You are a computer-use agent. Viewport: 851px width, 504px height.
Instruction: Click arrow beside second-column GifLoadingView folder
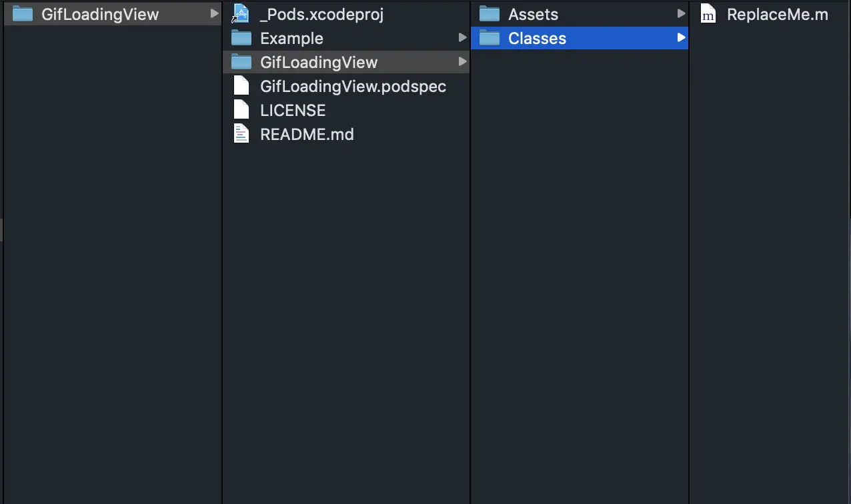click(x=462, y=62)
